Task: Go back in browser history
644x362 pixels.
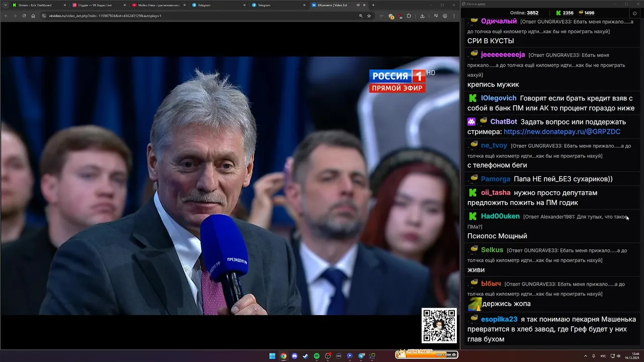Action: pyautogui.click(x=6, y=16)
